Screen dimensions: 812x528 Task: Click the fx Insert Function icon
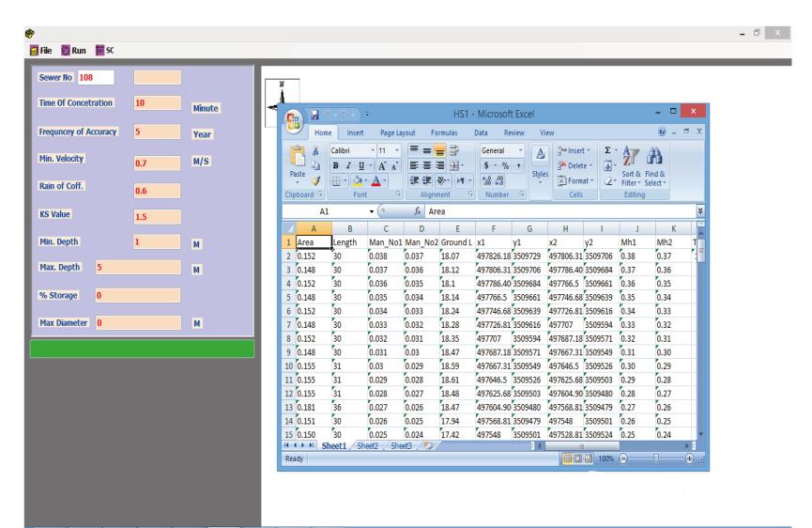tap(417, 210)
